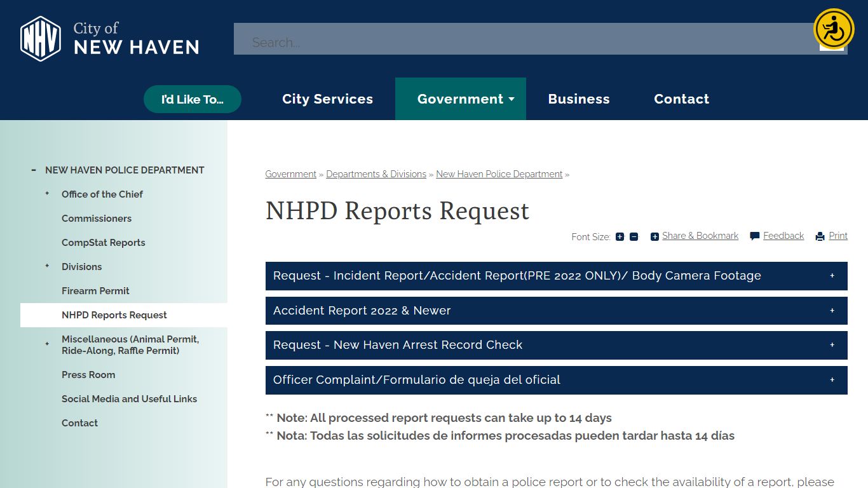Click the printer icon
Screen dimensions: 868x488
(820, 236)
